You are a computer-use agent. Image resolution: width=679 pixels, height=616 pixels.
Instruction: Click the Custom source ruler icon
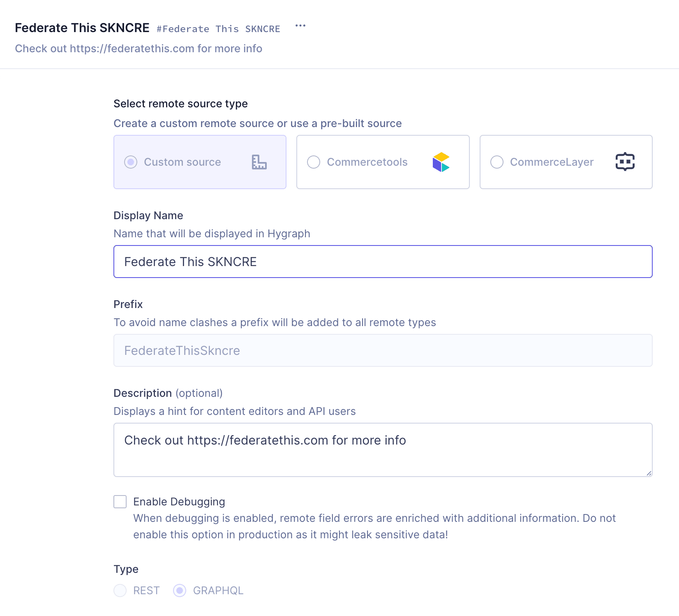click(259, 162)
